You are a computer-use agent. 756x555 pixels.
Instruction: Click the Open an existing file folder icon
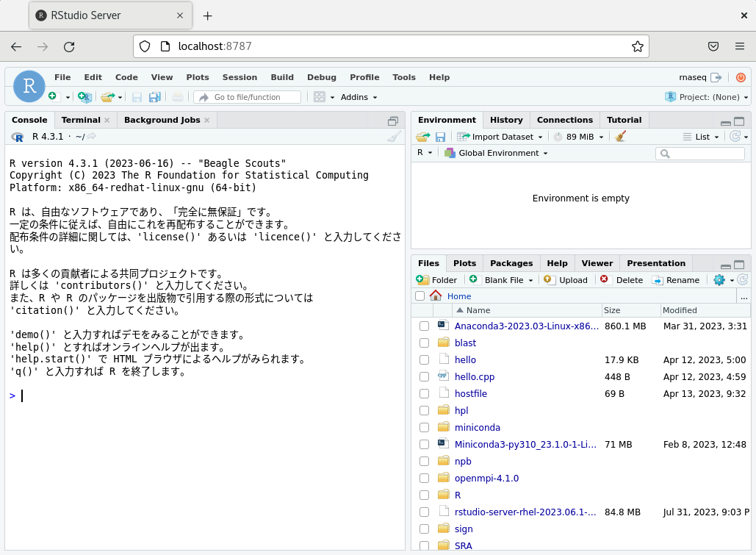[x=107, y=97]
